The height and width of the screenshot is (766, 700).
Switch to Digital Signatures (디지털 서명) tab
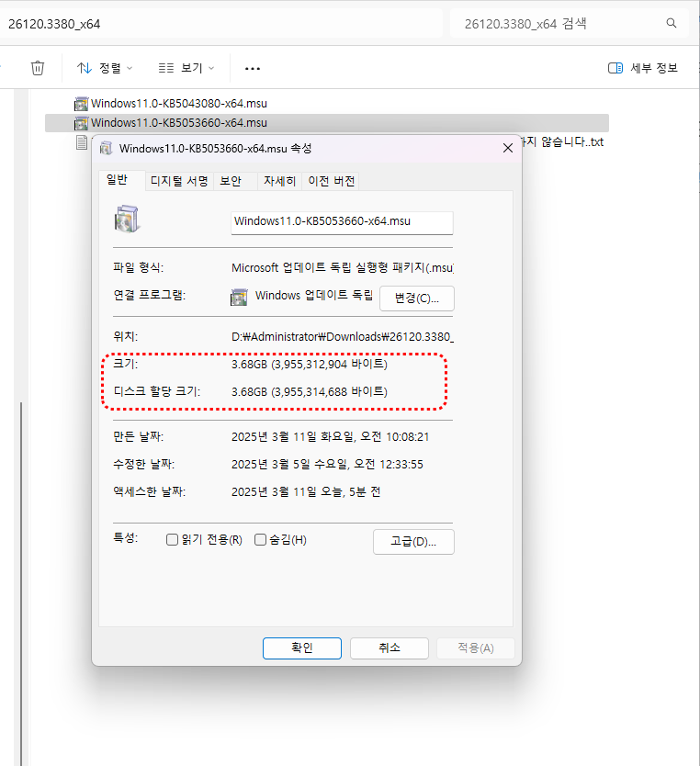179,181
